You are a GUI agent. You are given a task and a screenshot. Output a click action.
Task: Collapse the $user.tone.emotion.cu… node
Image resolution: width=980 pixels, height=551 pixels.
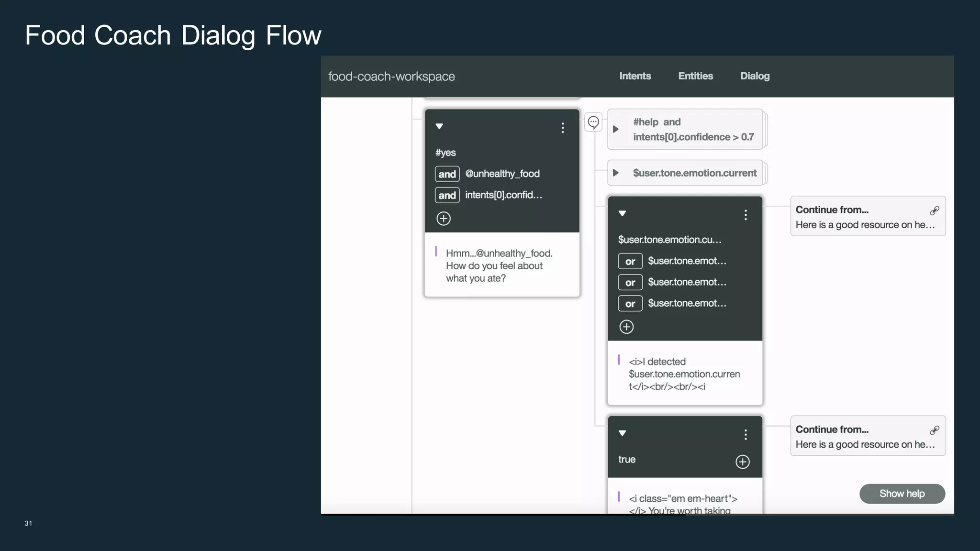[622, 213]
